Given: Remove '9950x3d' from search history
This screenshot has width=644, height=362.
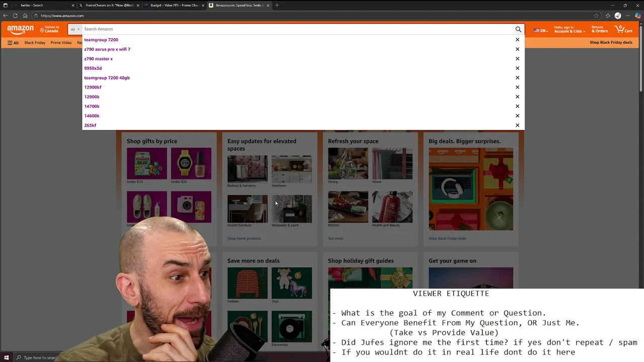Looking at the screenshot, I should [517, 68].
